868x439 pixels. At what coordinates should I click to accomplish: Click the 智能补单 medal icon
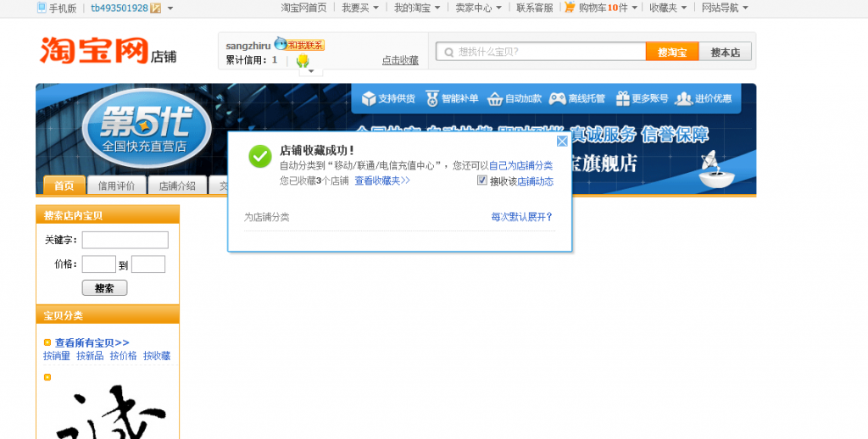point(432,98)
